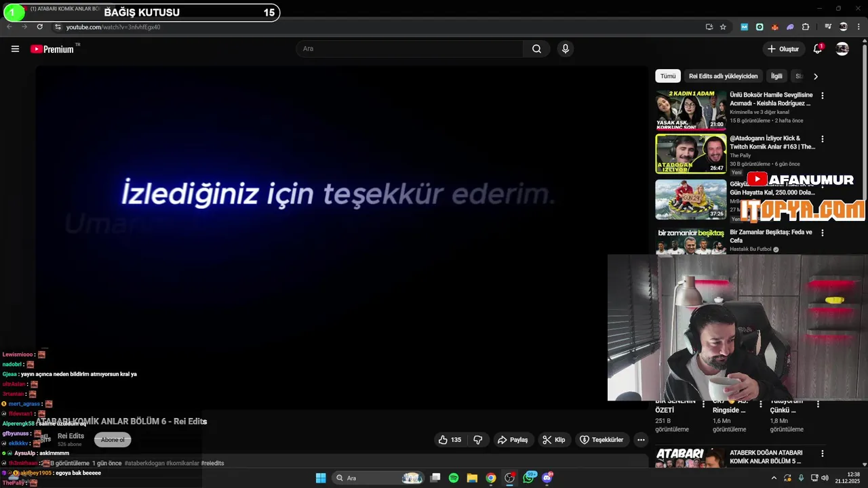Image resolution: width=868 pixels, height=488 pixels.
Task: Open ATABARI Bölüm 5 thumbnail
Action: 690,457
